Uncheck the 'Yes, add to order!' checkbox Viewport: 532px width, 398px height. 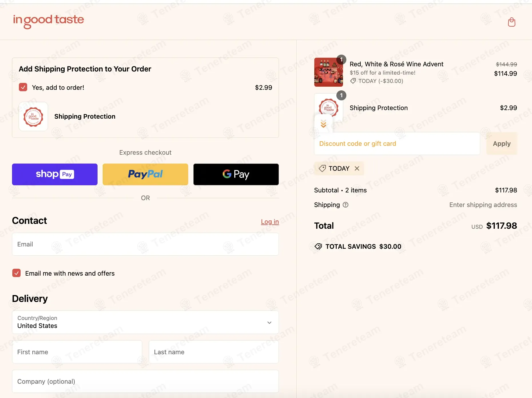(x=23, y=87)
